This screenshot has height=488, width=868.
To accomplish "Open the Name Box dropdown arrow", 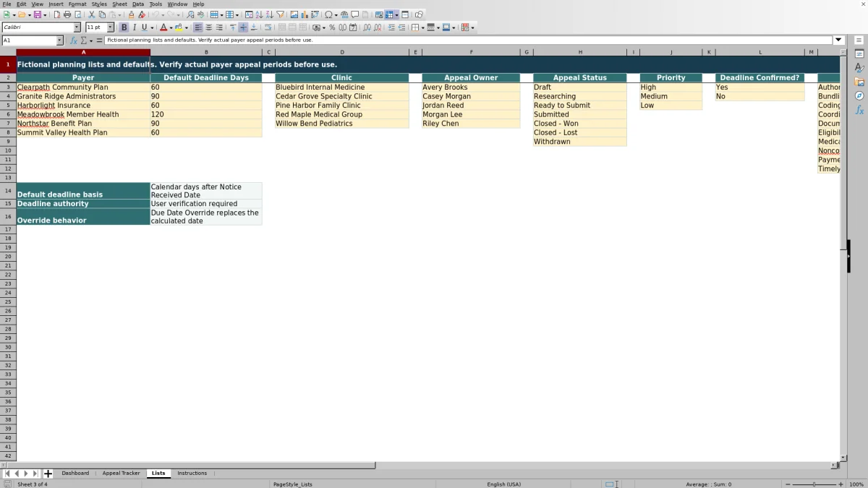I will [x=59, y=40].
